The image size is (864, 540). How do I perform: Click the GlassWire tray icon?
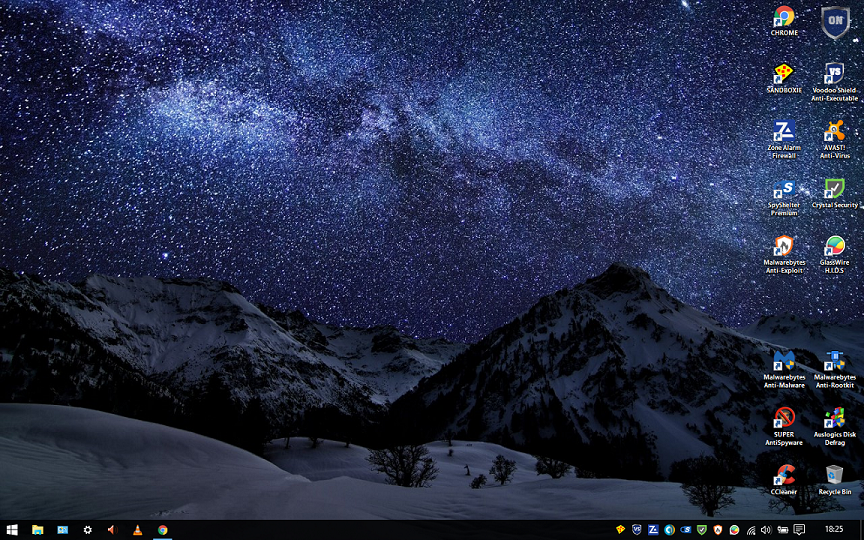pyautogui.click(x=734, y=530)
